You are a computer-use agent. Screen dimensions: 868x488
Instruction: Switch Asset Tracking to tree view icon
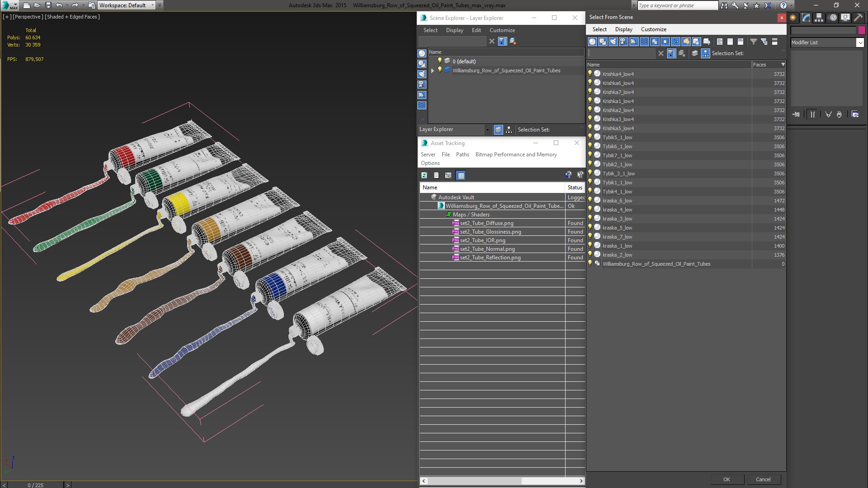448,175
